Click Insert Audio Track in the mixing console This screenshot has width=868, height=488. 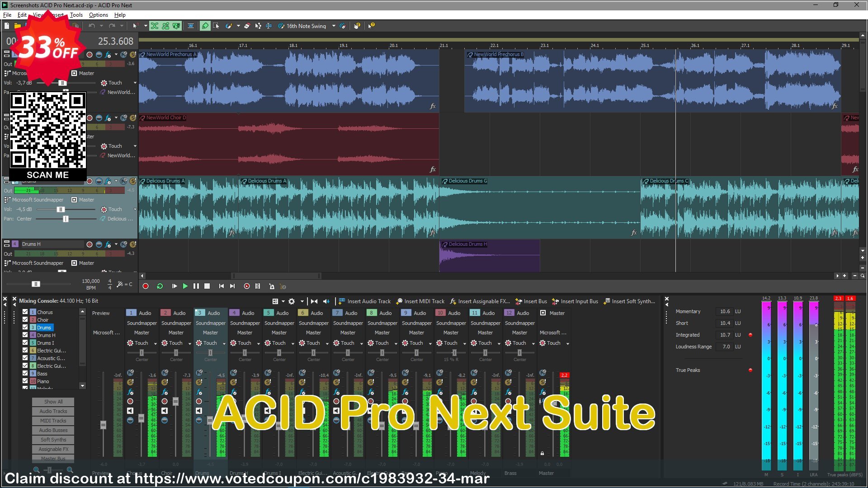coord(364,301)
